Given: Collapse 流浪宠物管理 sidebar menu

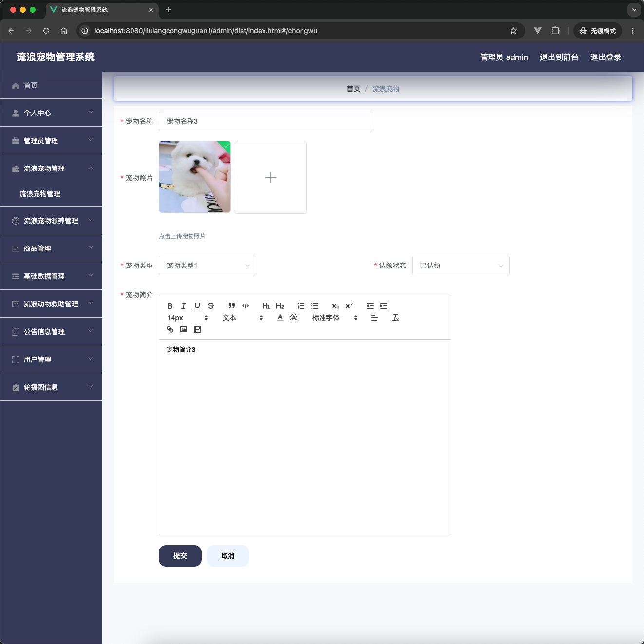Looking at the screenshot, I should [x=51, y=169].
